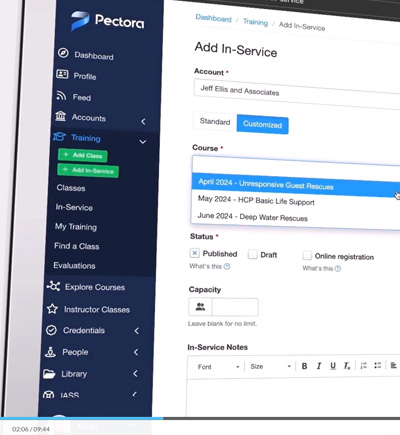Image resolution: width=400 pixels, height=435 pixels.
Task: Click the Pectora logo
Action: pyautogui.click(x=108, y=21)
